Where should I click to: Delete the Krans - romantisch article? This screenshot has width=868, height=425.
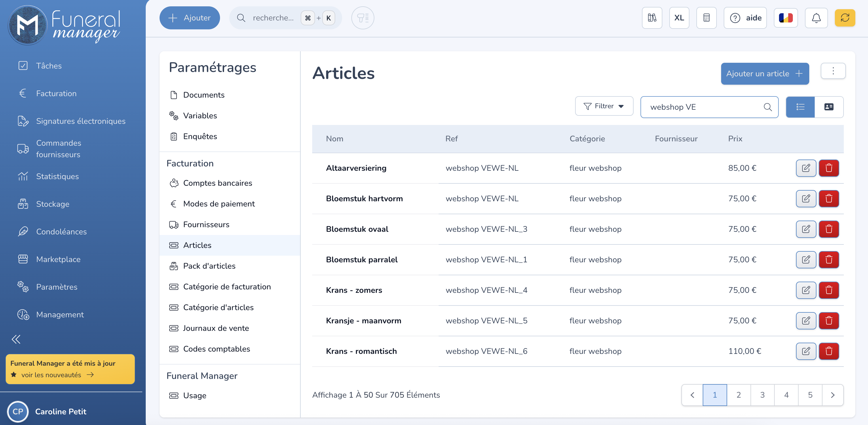[x=829, y=351]
